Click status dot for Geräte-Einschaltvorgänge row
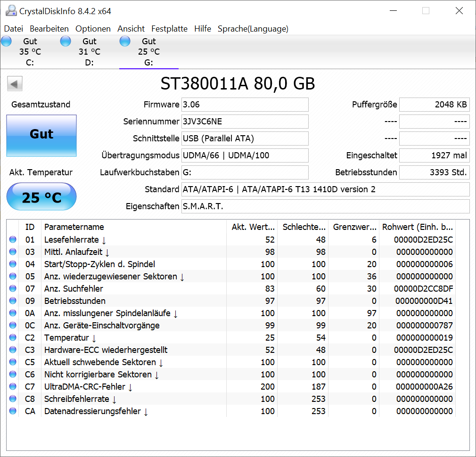476x457 pixels. pyautogui.click(x=13, y=325)
